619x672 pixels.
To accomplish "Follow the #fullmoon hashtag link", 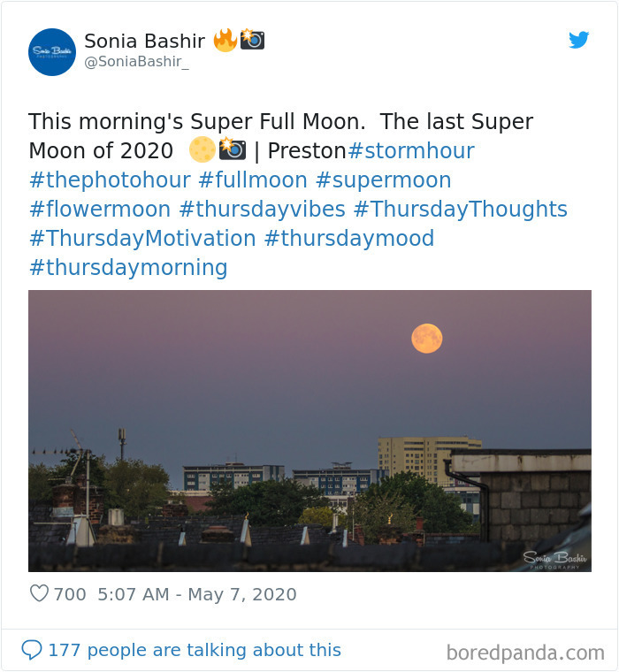I will tap(253, 180).
